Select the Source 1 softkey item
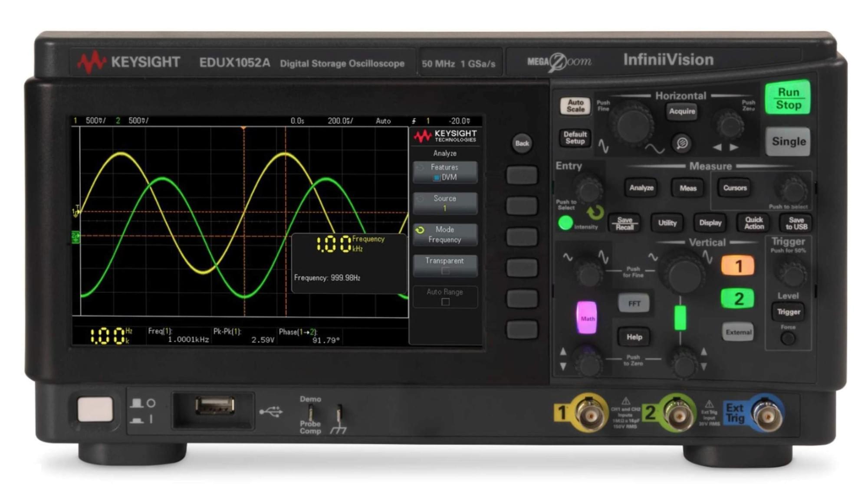Image resolution: width=868 pixels, height=485 pixels. pos(445,203)
